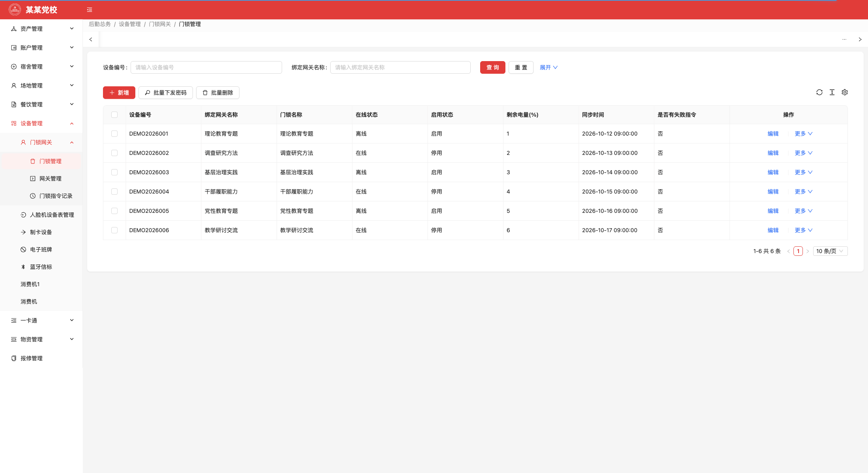
Task: Collapse the 设备管理 menu
Action: tap(41, 123)
